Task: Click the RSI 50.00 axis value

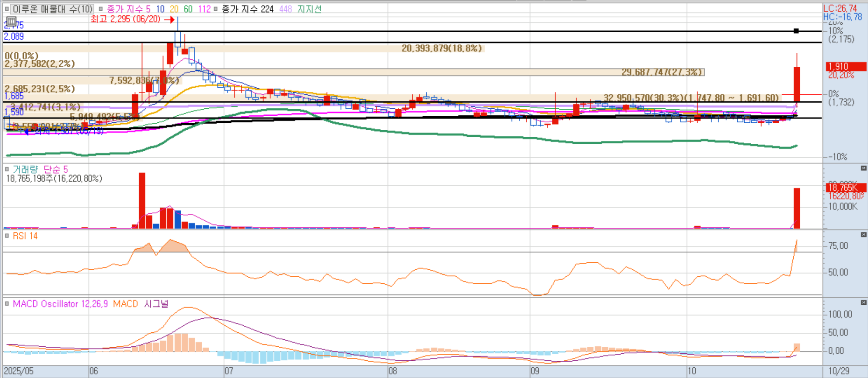Action: pos(838,272)
